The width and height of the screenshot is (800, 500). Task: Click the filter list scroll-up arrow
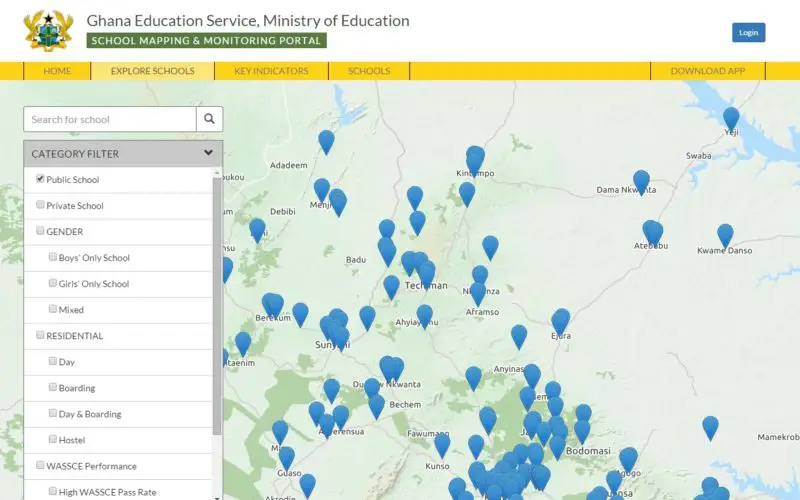click(x=217, y=173)
